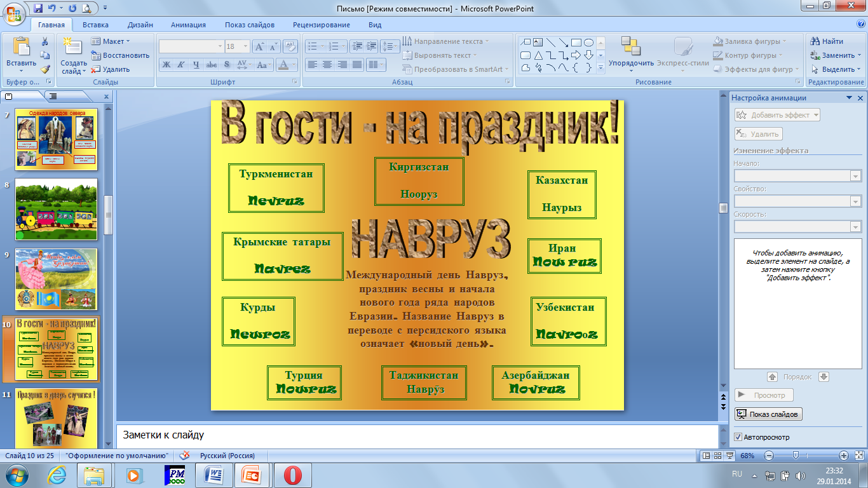The image size is (868, 488).
Task: Click the Восстановить button
Action: tap(120, 55)
